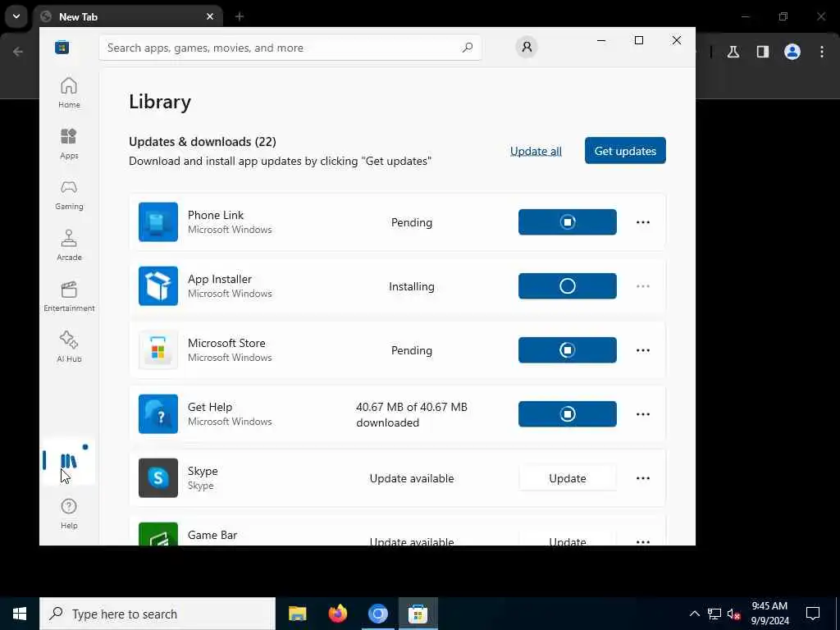This screenshot has height=630, width=840.
Task: Click the Skype app icon
Action: point(158,478)
